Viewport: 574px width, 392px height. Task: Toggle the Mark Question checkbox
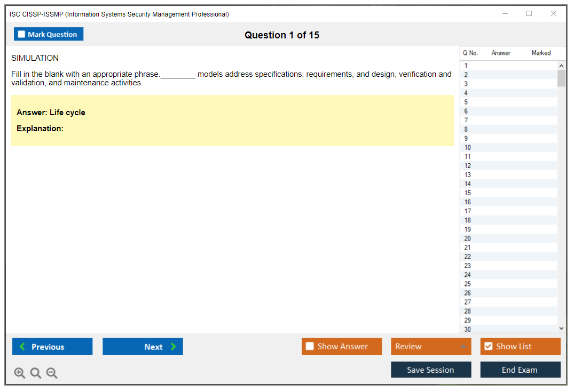click(21, 34)
